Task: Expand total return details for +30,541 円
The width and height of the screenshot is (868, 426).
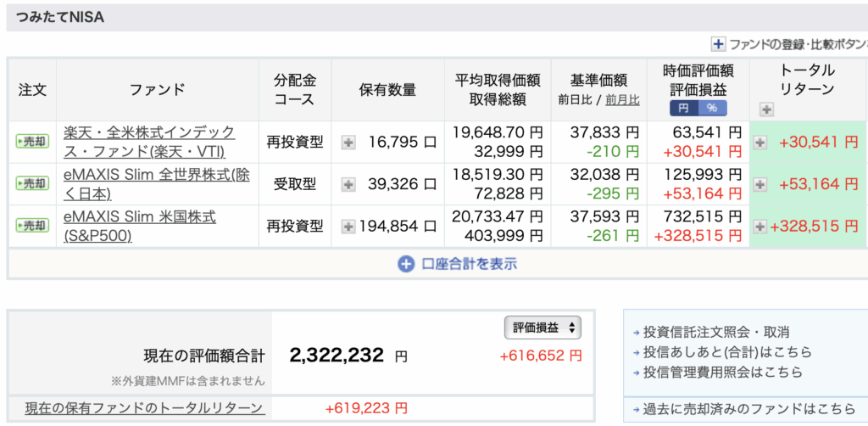Action: [759, 143]
